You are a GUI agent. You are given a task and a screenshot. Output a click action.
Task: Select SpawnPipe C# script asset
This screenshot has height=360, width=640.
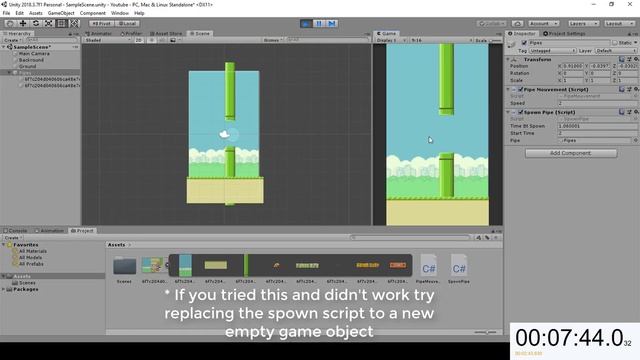(x=458, y=269)
